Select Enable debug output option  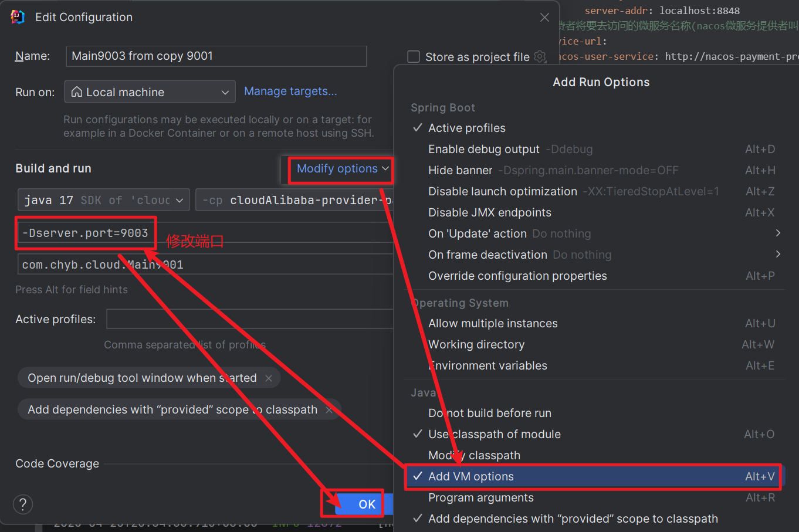pyautogui.click(x=483, y=149)
